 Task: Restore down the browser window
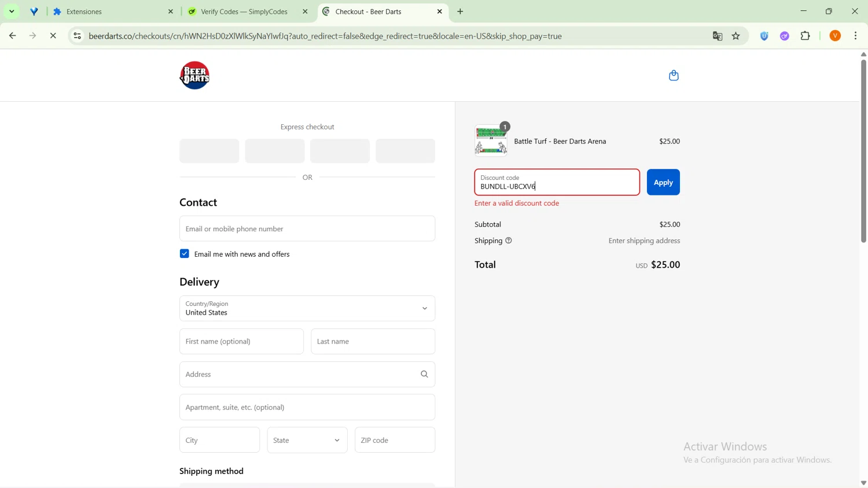pos(829,11)
